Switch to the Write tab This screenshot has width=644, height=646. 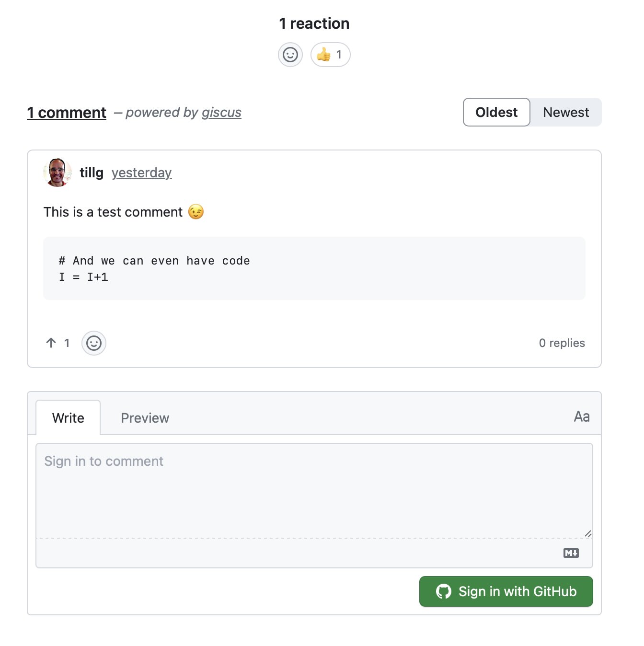coord(68,418)
